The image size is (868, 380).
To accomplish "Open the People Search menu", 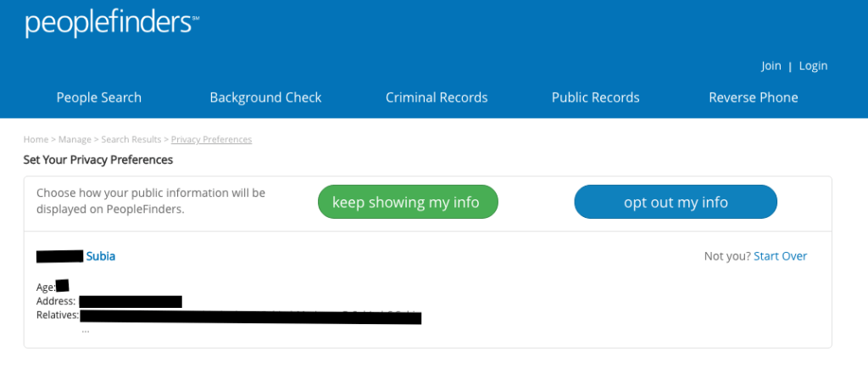I will (x=99, y=98).
